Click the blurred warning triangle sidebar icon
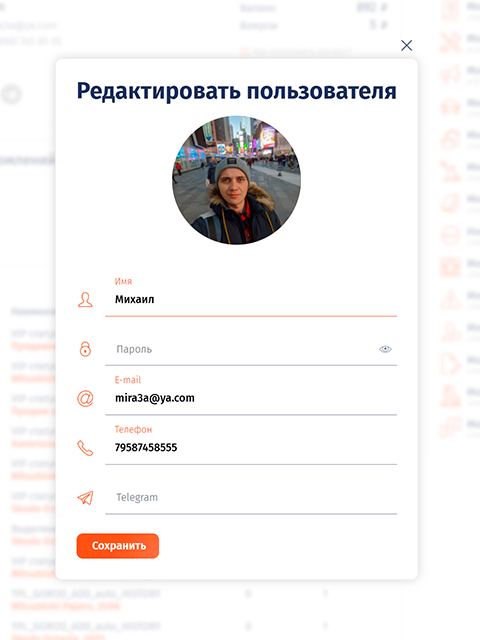 [x=451, y=299]
